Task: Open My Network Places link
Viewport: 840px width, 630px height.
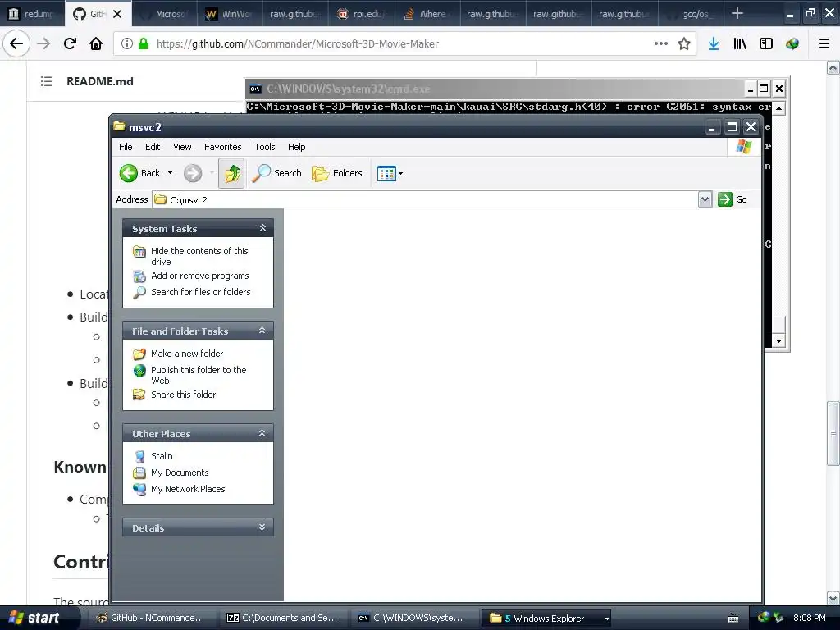Action: pos(188,489)
